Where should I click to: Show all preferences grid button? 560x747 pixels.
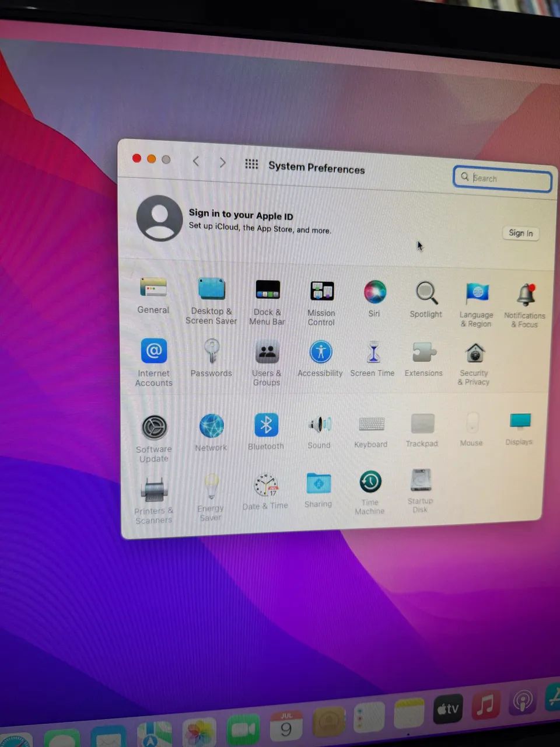pyautogui.click(x=251, y=164)
